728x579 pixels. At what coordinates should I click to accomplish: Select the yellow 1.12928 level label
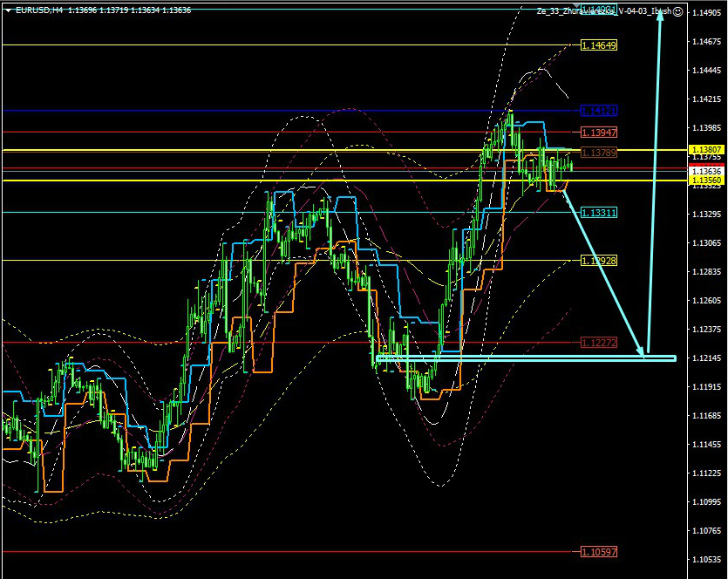coord(599,261)
